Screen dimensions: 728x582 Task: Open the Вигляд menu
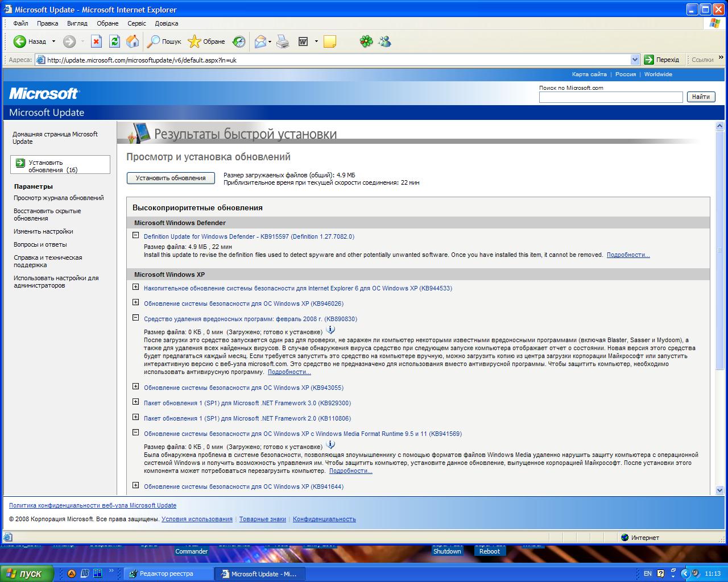point(77,23)
